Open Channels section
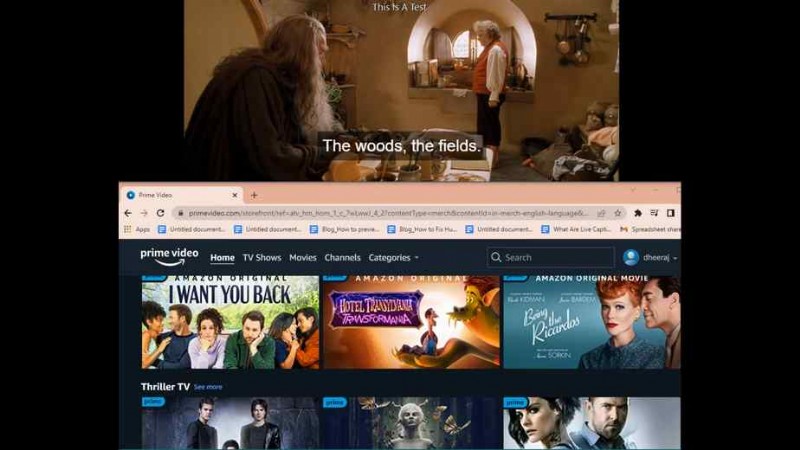This screenshot has height=450, width=800. (342, 258)
